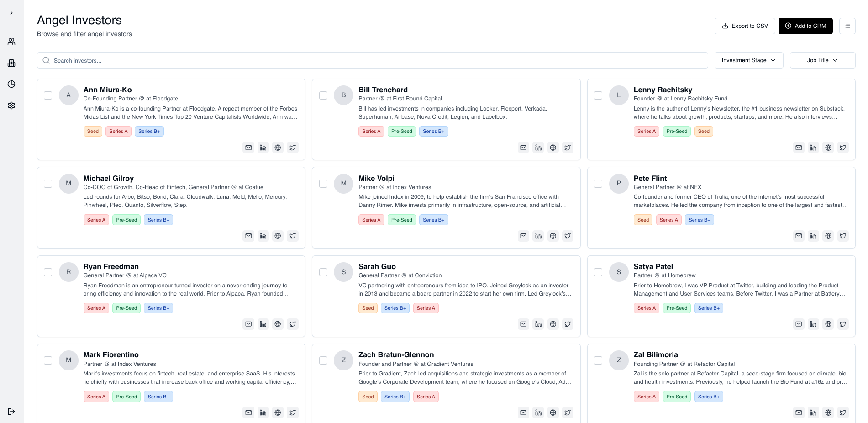Expand the Job Title filter dropdown

pyautogui.click(x=822, y=60)
